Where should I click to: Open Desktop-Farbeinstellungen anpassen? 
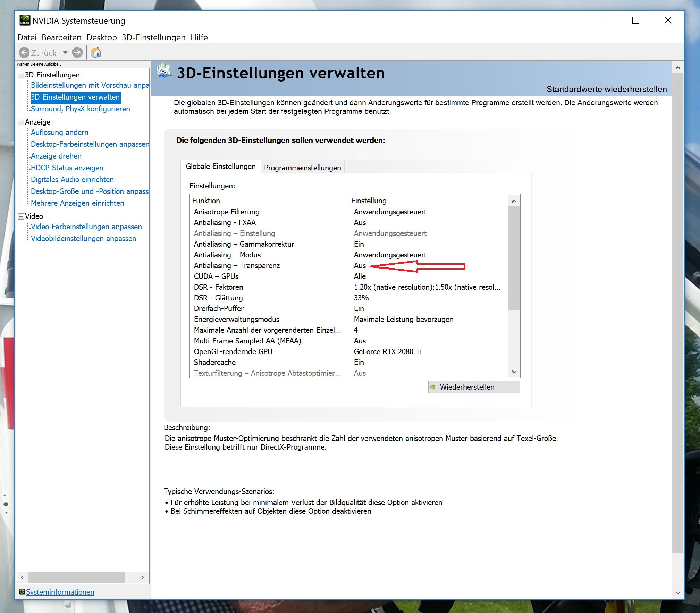(90, 144)
